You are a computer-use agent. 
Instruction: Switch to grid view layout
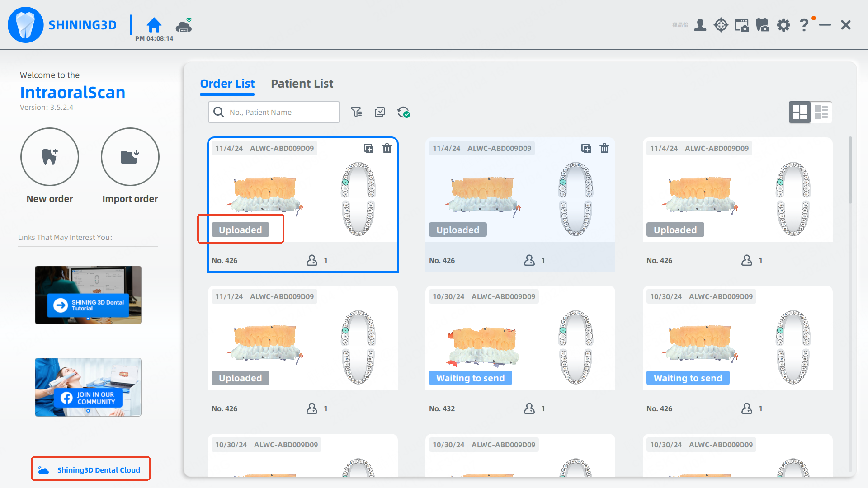tap(799, 112)
